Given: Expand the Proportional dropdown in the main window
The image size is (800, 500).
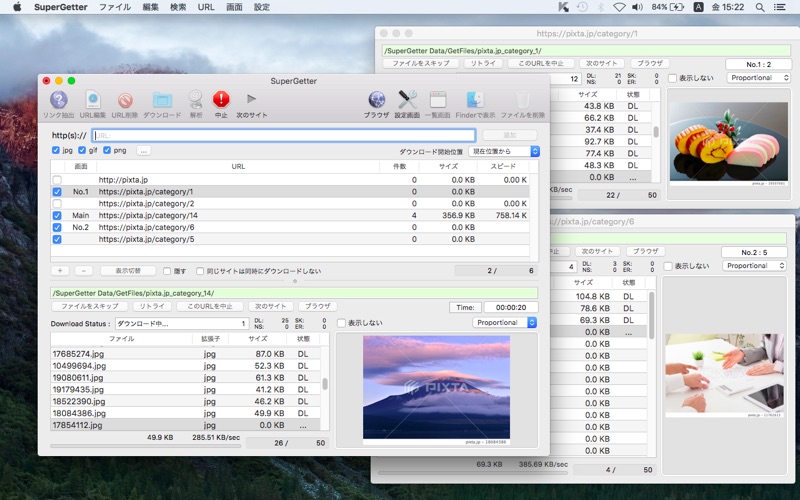Looking at the screenshot, I should point(504,323).
